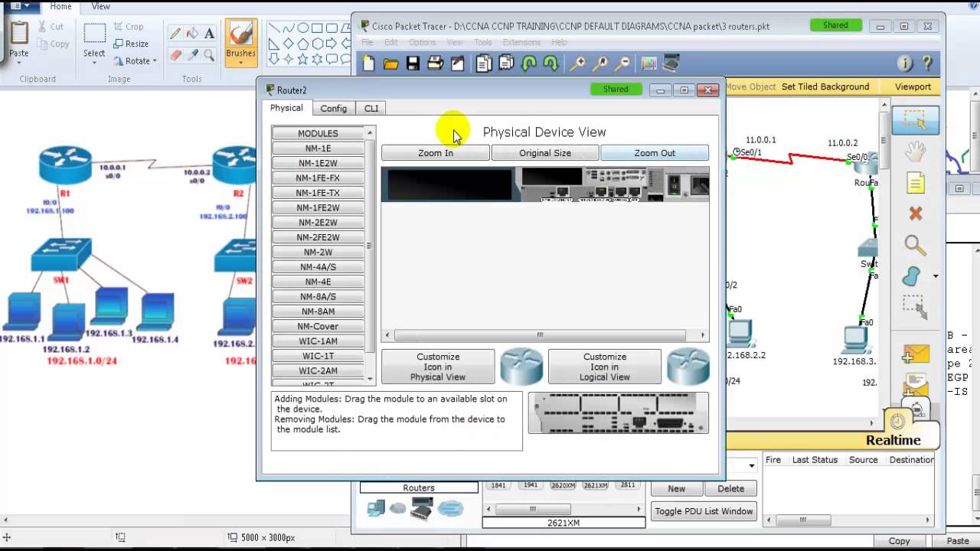Click the Print icon in Packet Tracer toolbar
Image resolution: width=980 pixels, height=551 pixels.
pyautogui.click(x=435, y=64)
